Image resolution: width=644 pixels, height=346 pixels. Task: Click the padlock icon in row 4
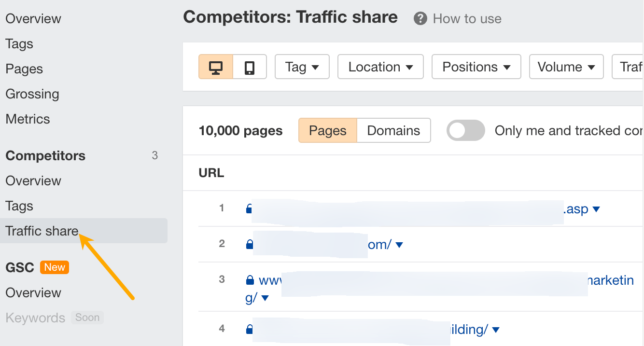(x=250, y=330)
